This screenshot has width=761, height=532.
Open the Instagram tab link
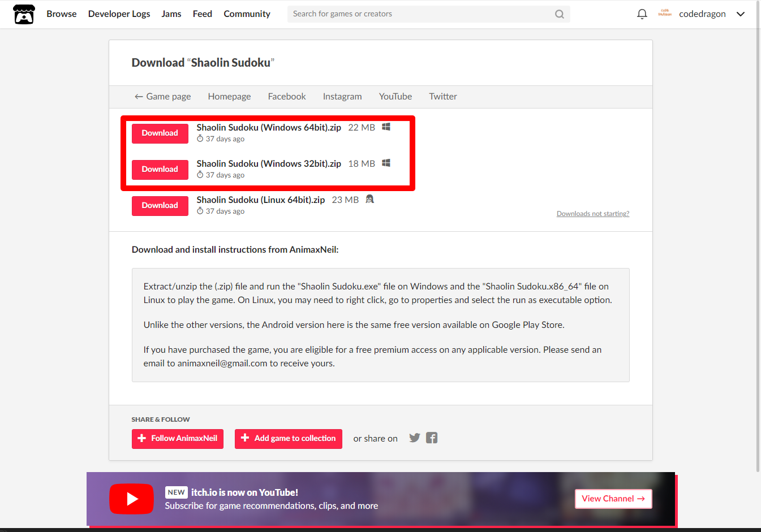(x=342, y=97)
